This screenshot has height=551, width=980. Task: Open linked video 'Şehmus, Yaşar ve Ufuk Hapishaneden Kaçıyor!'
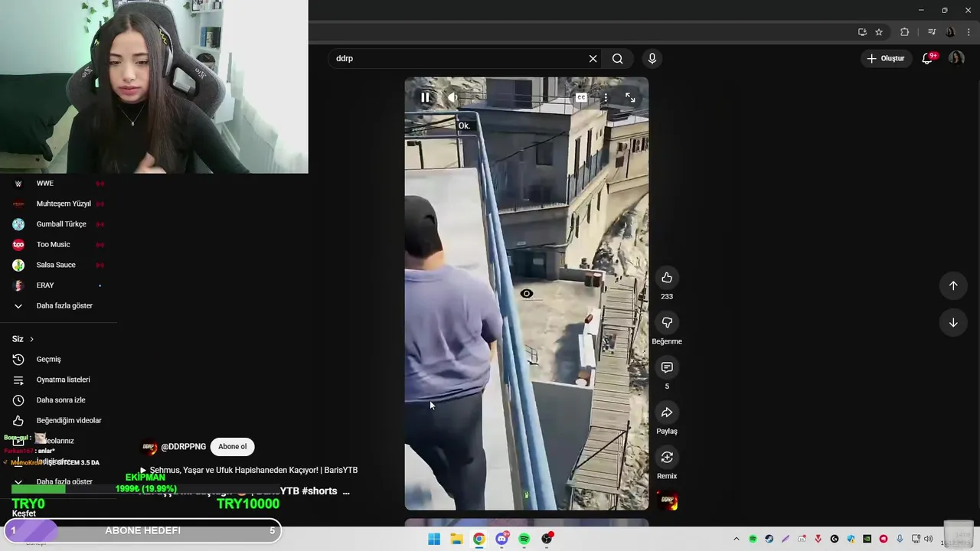pos(249,470)
